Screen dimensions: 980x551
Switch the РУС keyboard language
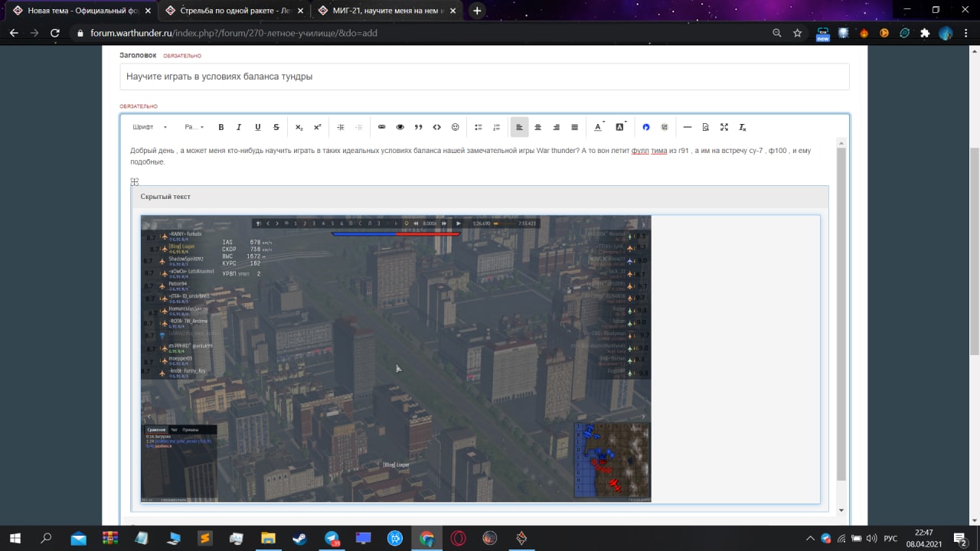890,538
